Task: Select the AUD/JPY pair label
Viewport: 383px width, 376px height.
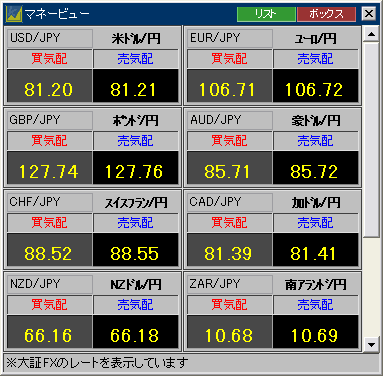Action: [230, 120]
